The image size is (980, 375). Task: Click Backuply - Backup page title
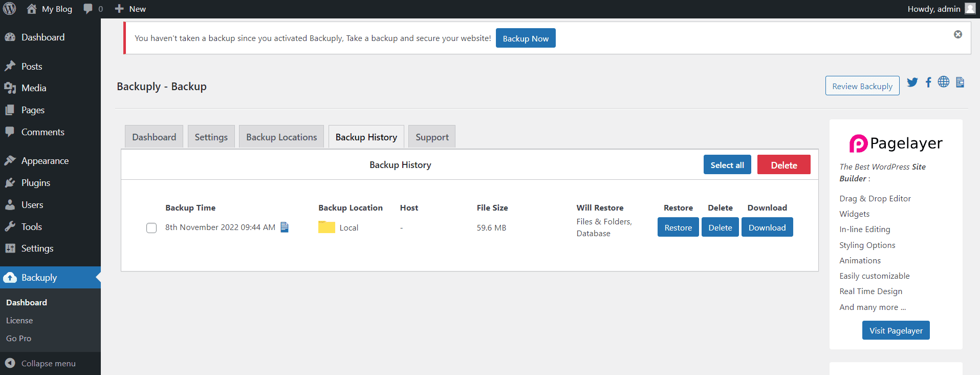(x=162, y=87)
